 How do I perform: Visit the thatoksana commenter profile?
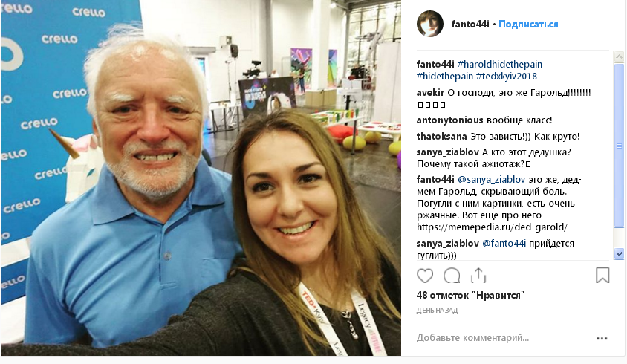coord(441,137)
